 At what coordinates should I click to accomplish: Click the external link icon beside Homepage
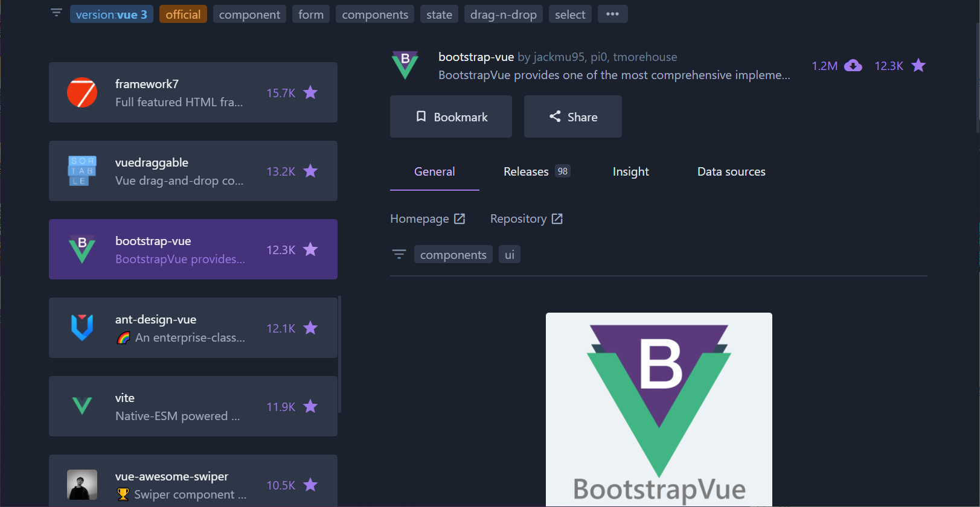click(460, 218)
